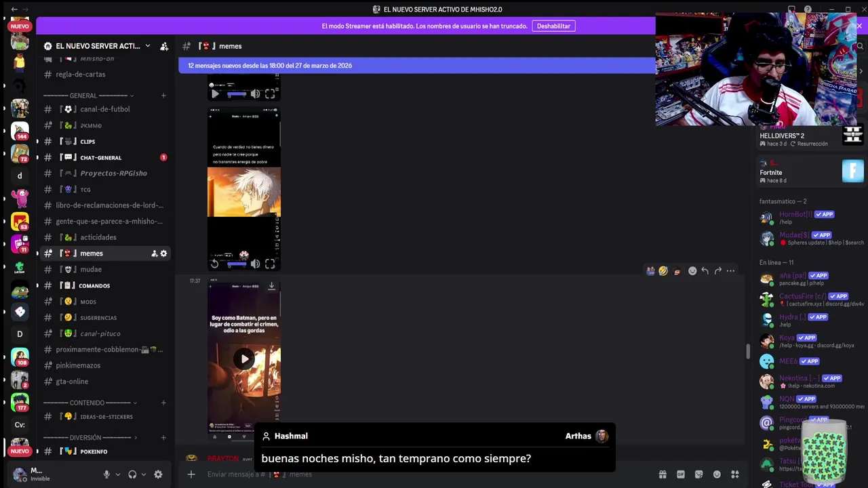Open fullscreen on anime meme video
The width and height of the screenshot is (868, 488).
[270, 264]
